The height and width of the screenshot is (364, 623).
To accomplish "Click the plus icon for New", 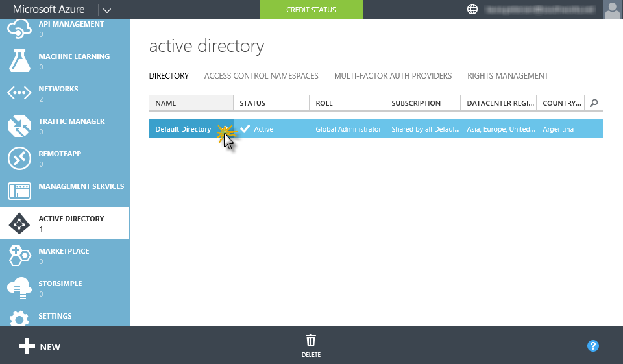I will pyautogui.click(x=27, y=346).
